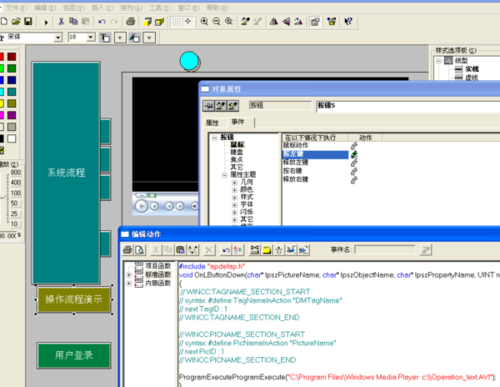Click the Cut scissors icon in main toolbar

61,22
